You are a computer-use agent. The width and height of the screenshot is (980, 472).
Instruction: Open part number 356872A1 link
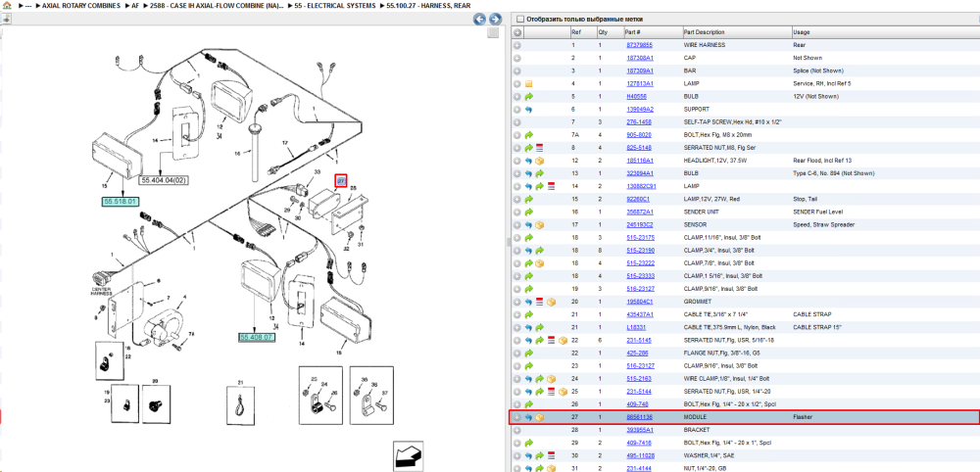pos(639,212)
